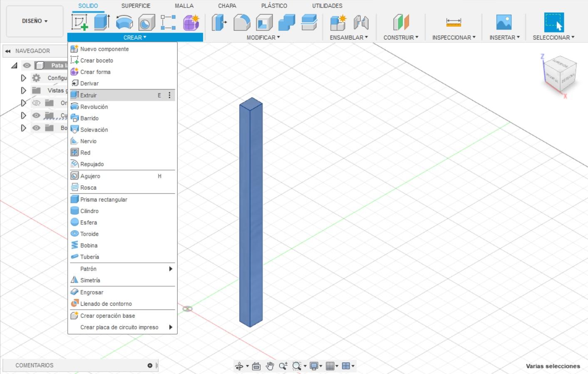Select the Crear boceto toolbar icon

click(x=79, y=22)
